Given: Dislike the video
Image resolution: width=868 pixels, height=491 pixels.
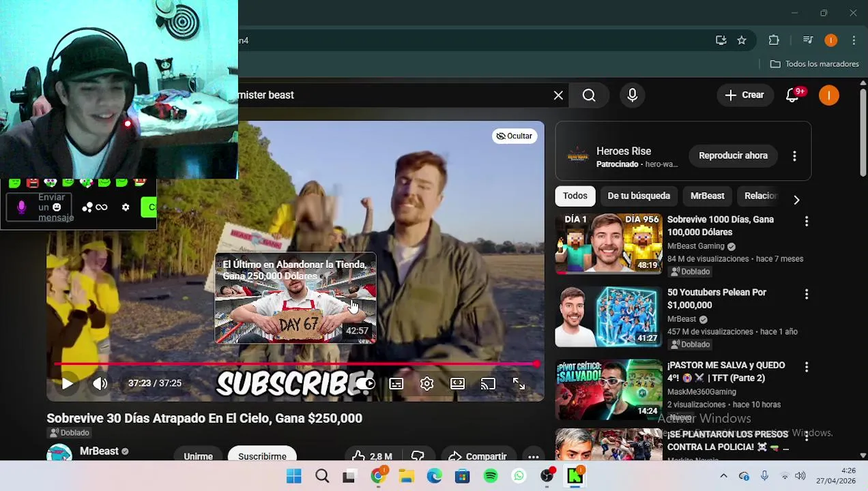Looking at the screenshot, I should click(418, 456).
